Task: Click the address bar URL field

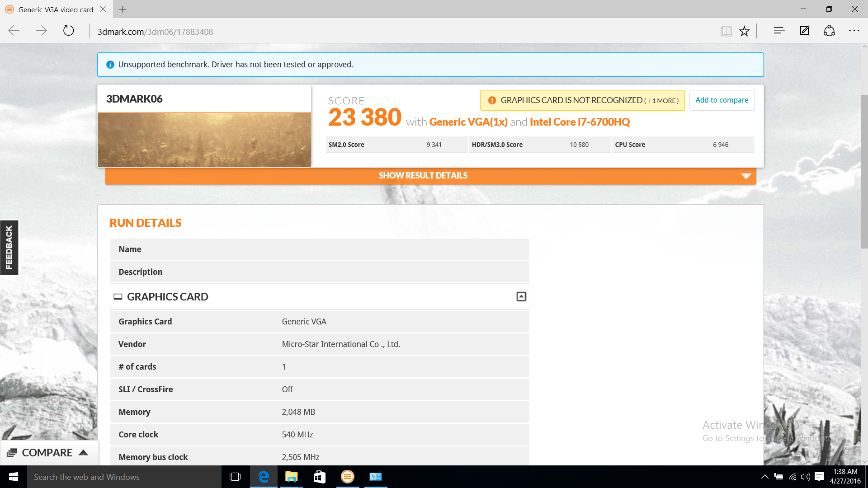Action: pyautogui.click(x=402, y=32)
